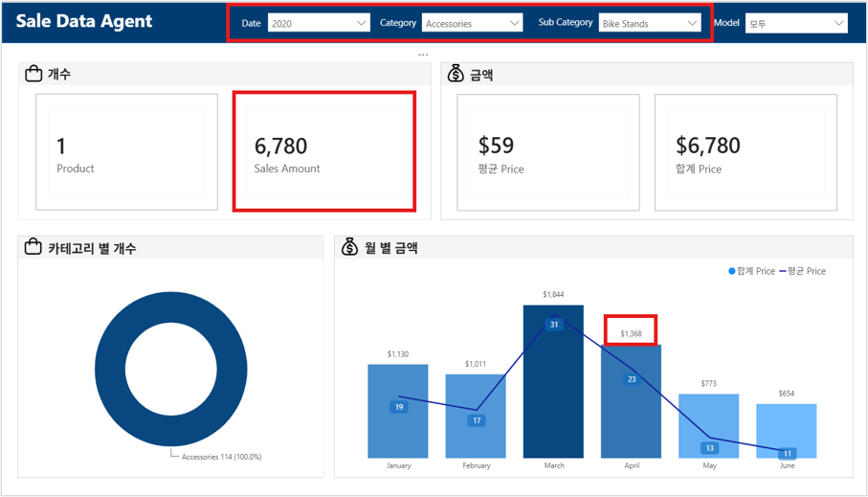Click the Sale Data Agent title
The width and height of the screenshot is (868, 497).
(84, 21)
